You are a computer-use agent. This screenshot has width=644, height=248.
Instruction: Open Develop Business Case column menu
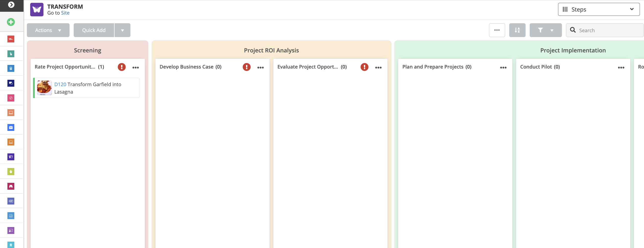261,67
